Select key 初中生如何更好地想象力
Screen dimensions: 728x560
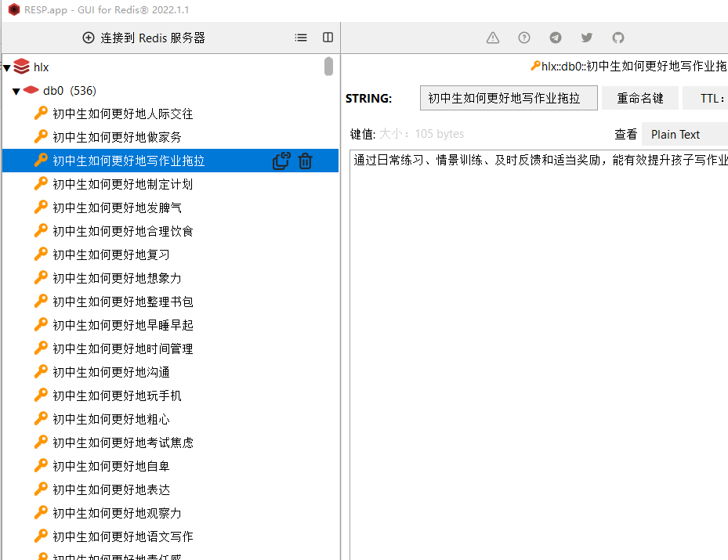[x=117, y=278]
